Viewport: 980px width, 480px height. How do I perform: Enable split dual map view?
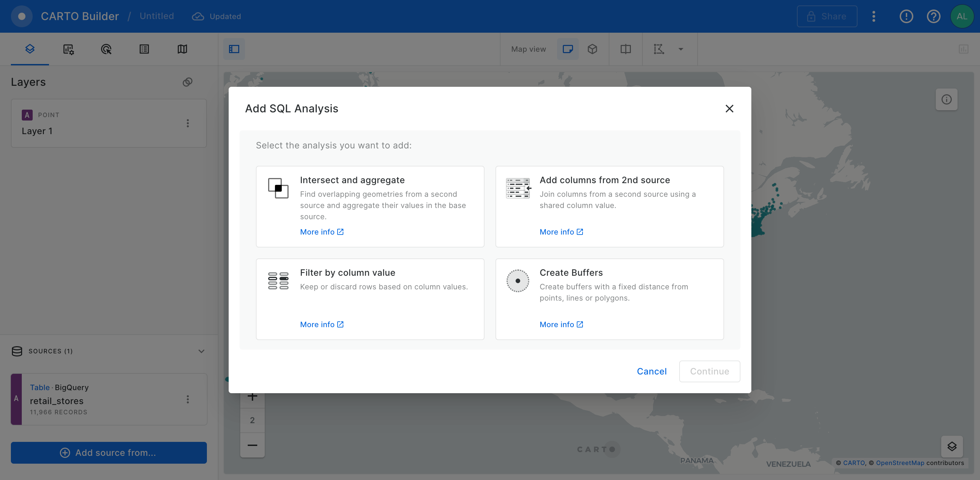625,49
